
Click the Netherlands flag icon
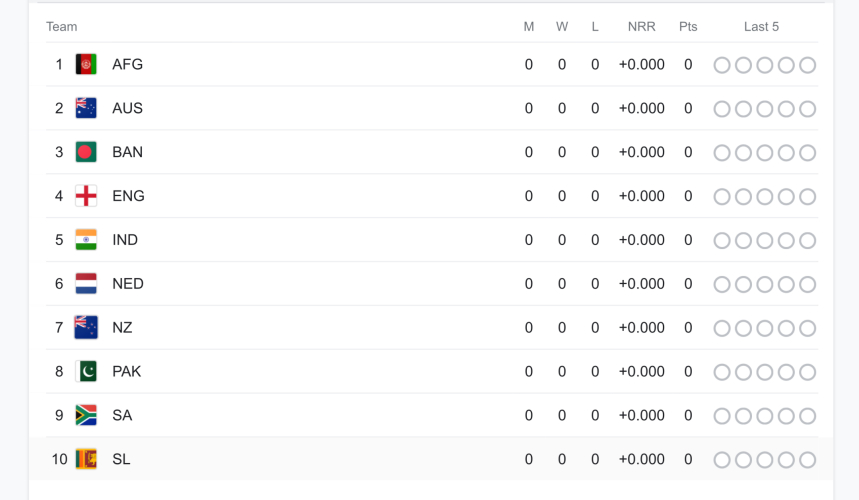[86, 285]
